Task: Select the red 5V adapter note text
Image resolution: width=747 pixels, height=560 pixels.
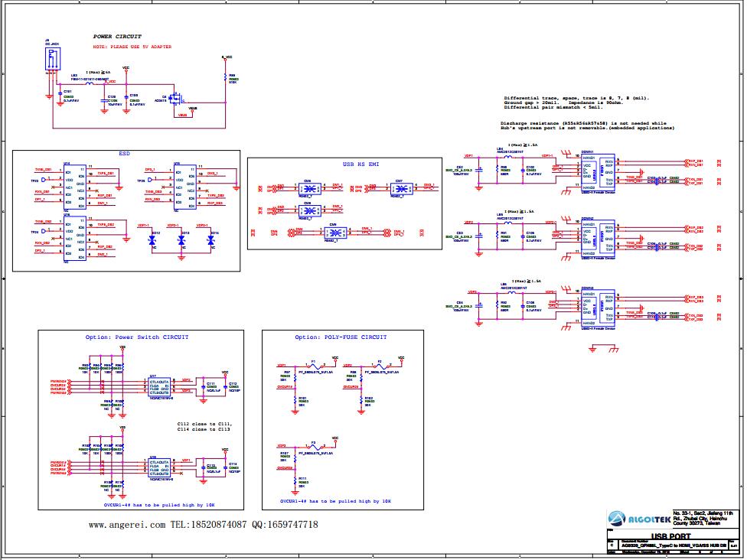Action: tap(132, 47)
